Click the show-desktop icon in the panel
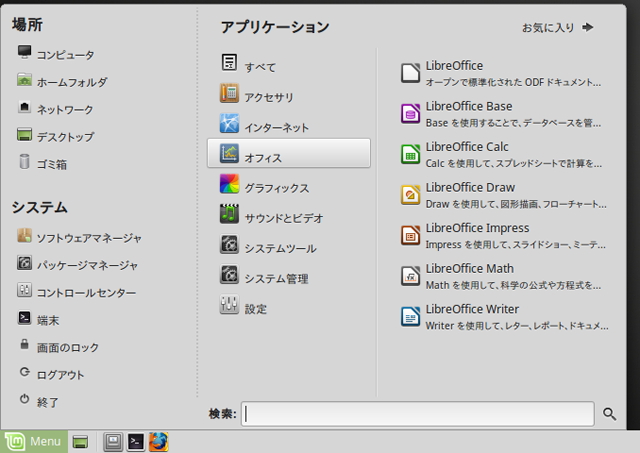The image size is (640, 453). (x=80, y=442)
